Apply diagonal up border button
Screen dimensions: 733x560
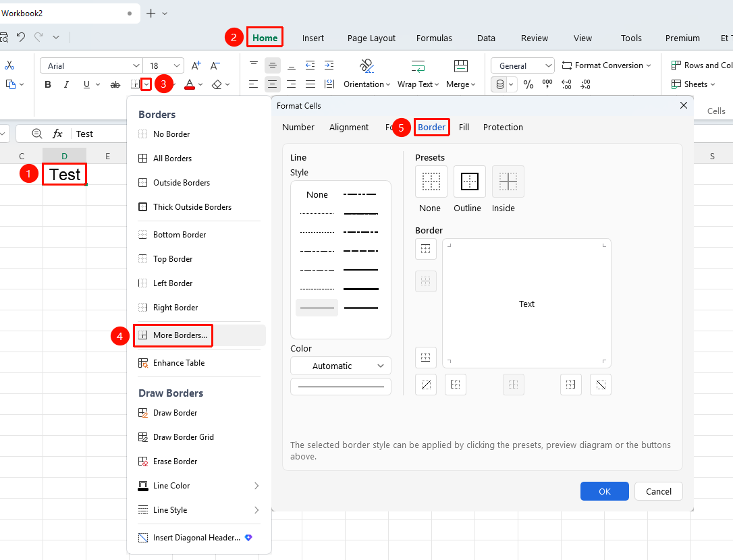coord(426,385)
